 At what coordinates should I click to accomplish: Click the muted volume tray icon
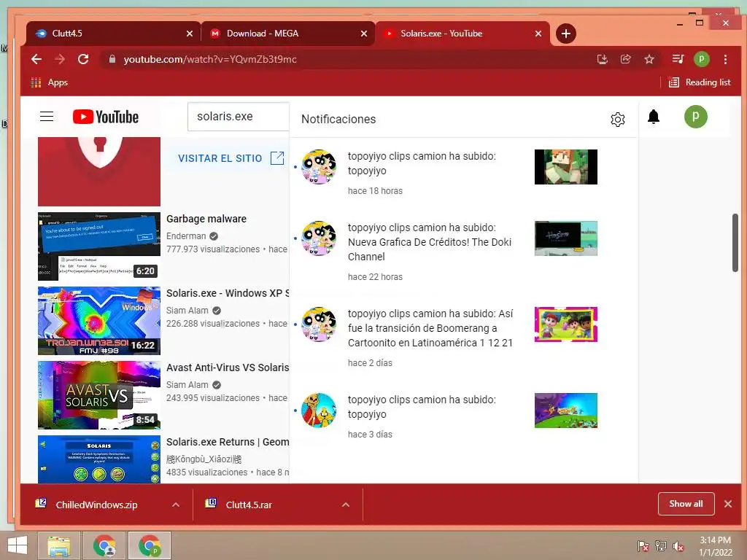pos(678,546)
